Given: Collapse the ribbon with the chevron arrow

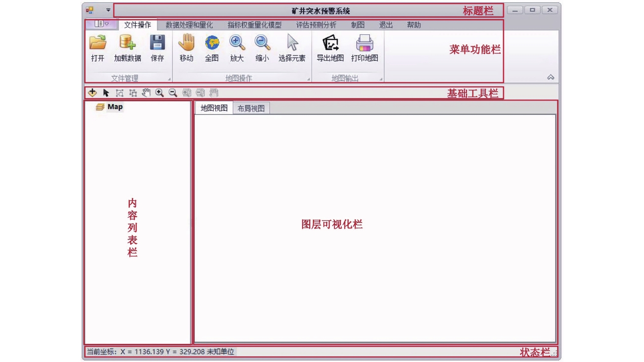Looking at the screenshot, I should point(551,77).
